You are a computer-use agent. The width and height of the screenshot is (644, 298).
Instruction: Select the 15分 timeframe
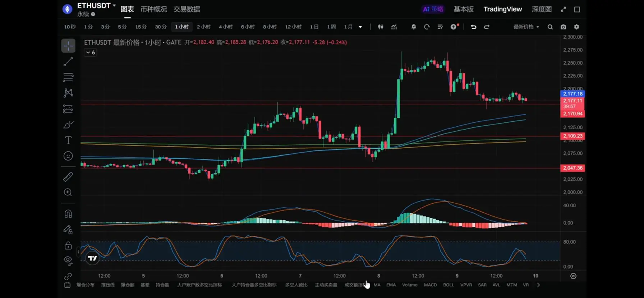[141, 27]
